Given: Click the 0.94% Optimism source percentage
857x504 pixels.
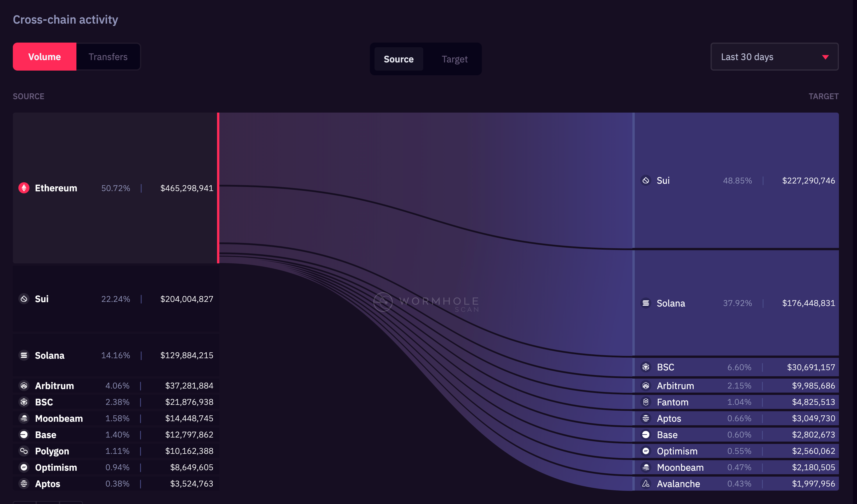Looking at the screenshot, I should (x=117, y=467).
